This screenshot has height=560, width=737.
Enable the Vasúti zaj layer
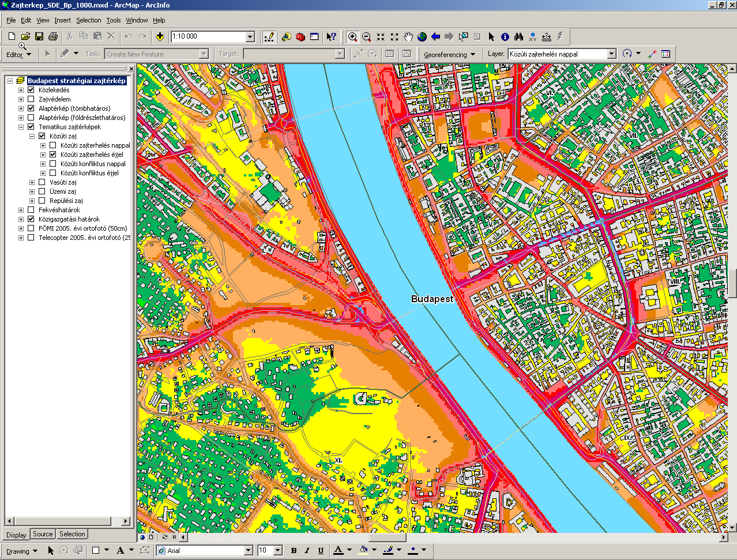click(x=42, y=182)
